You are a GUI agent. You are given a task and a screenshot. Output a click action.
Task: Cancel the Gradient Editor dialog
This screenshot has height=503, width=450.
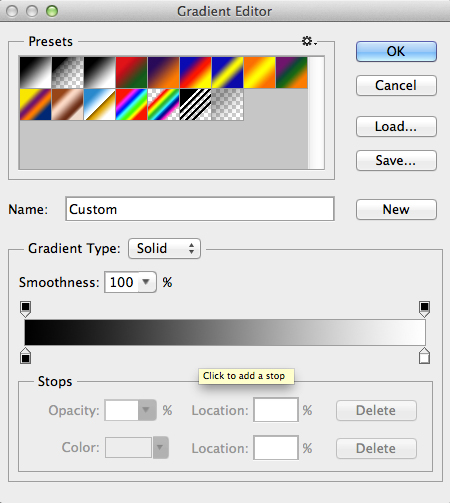(x=396, y=85)
